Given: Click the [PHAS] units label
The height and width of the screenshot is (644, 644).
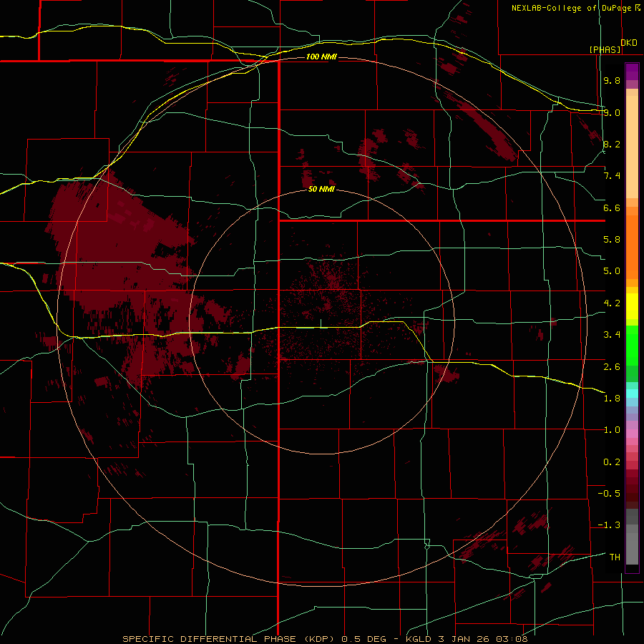Looking at the screenshot, I should pyautogui.click(x=605, y=49).
